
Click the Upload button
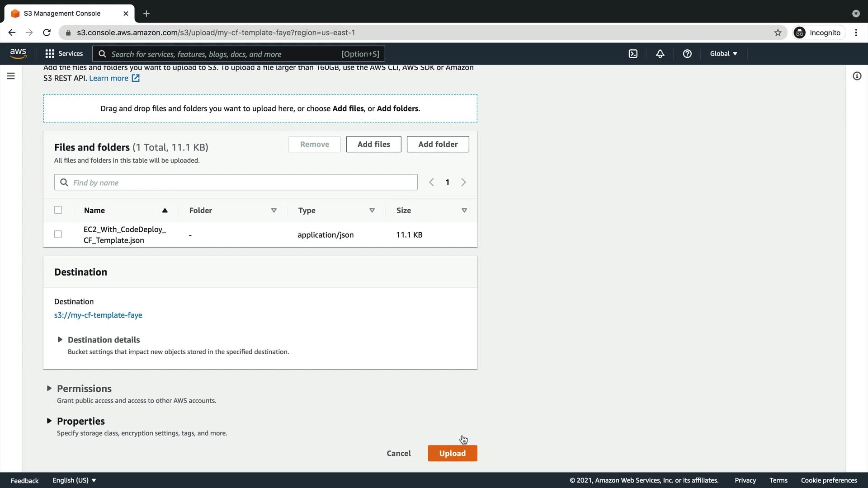point(452,453)
